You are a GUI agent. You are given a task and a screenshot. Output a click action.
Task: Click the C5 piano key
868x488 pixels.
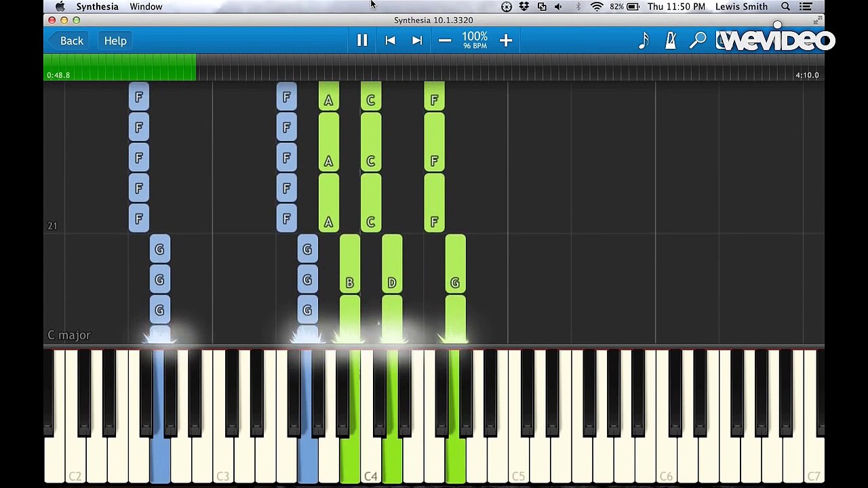coord(518,461)
